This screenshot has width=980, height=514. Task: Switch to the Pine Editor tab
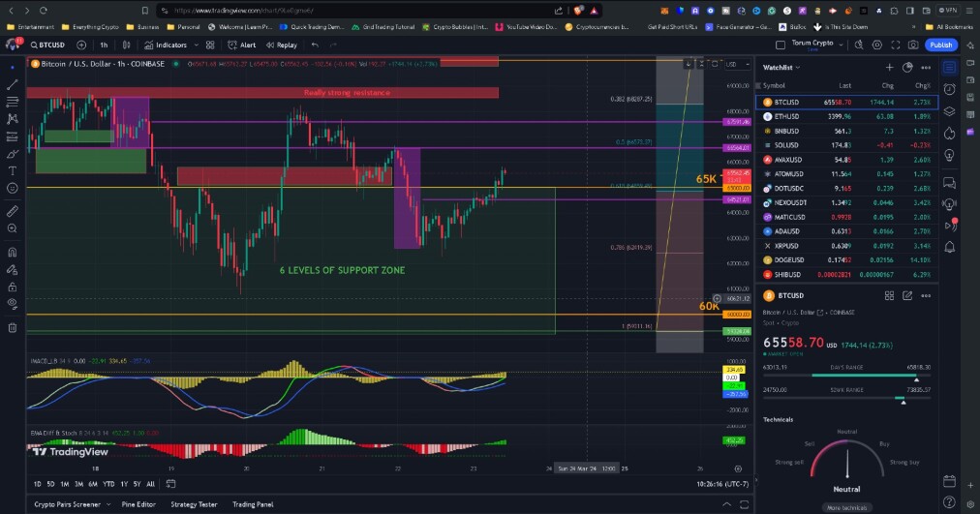tap(138, 504)
